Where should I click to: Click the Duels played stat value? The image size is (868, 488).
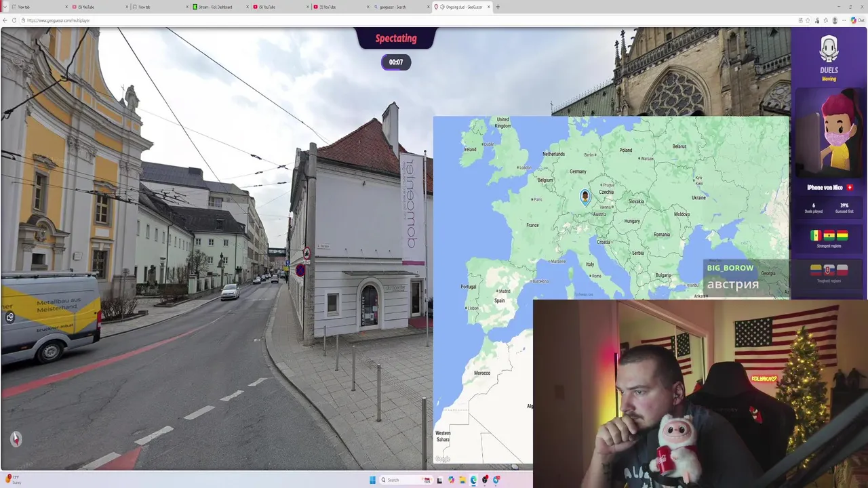coord(814,205)
